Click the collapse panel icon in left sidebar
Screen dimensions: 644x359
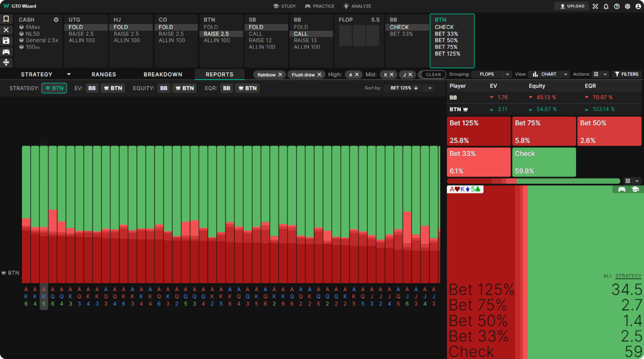coord(6,62)
